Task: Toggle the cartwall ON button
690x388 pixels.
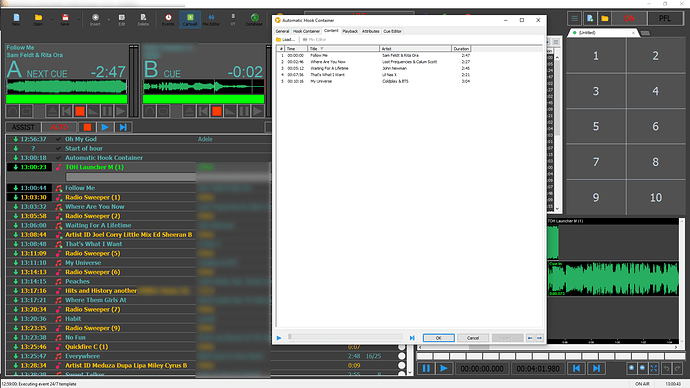Action: [x=629, y=18]
